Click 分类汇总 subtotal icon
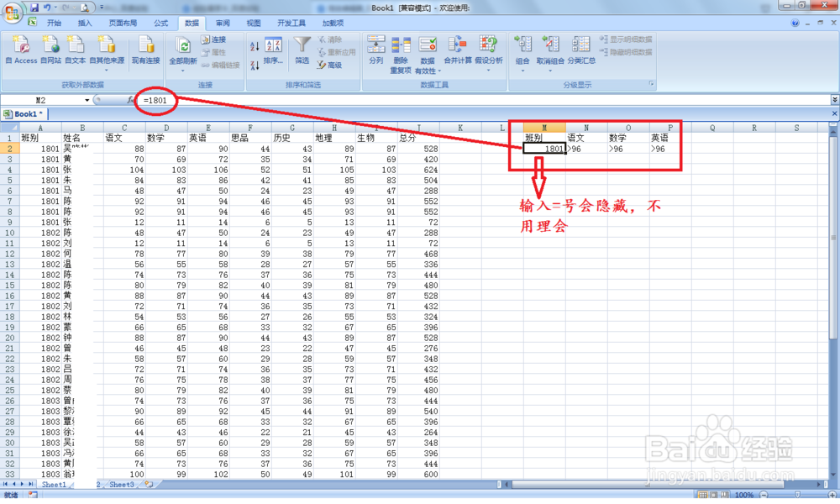The image size is (840, 504). [x=580, y=45]
